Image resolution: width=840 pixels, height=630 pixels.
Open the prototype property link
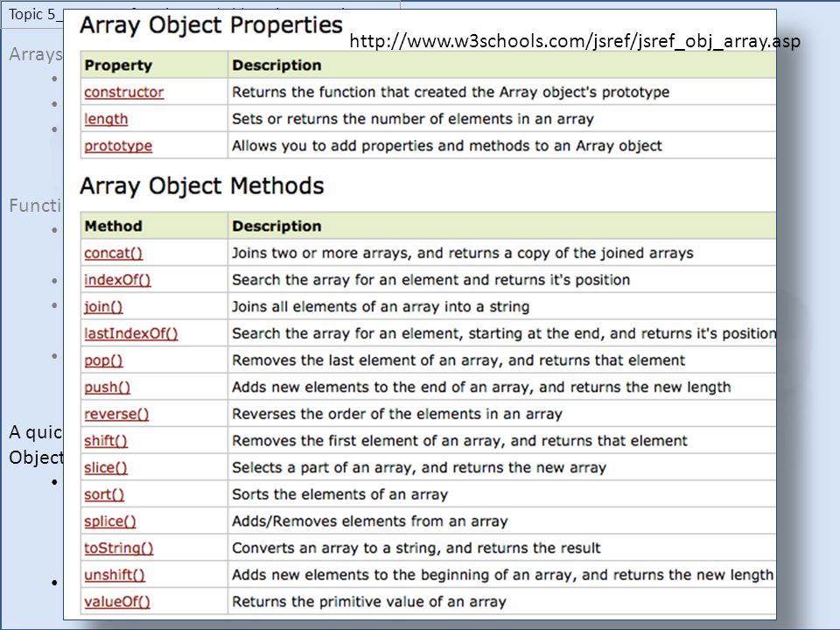click(x=118, y=146)
